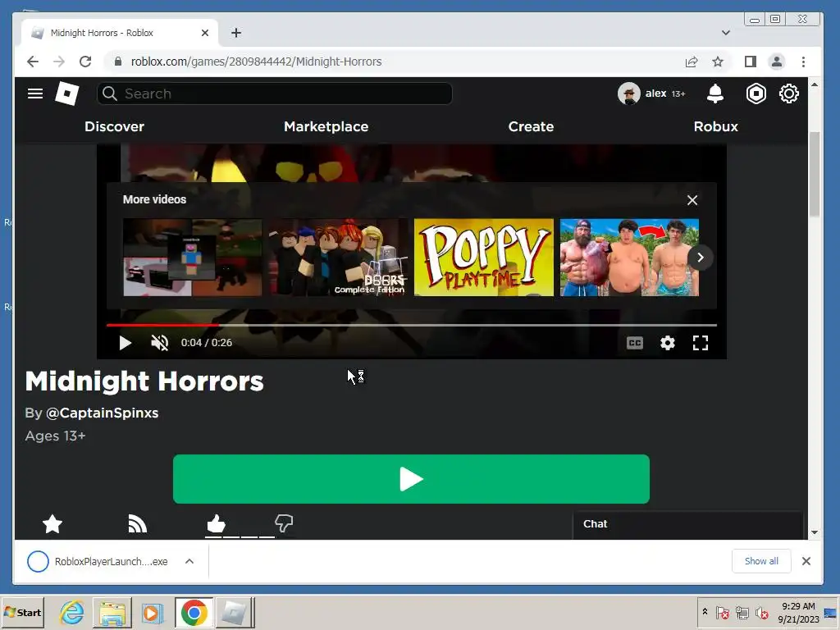Enter fullscreen on the video

coord(701,343)
